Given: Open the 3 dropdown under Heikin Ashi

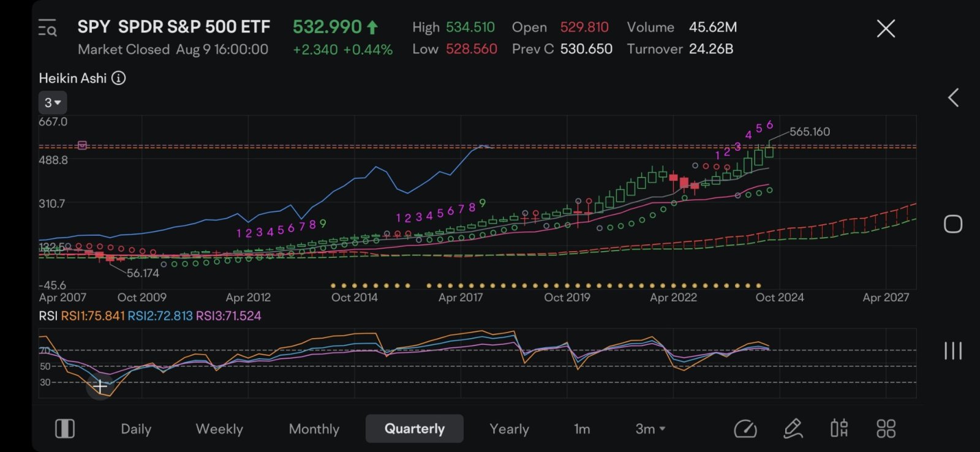Looking at the screenshot, I should (53, 102).
